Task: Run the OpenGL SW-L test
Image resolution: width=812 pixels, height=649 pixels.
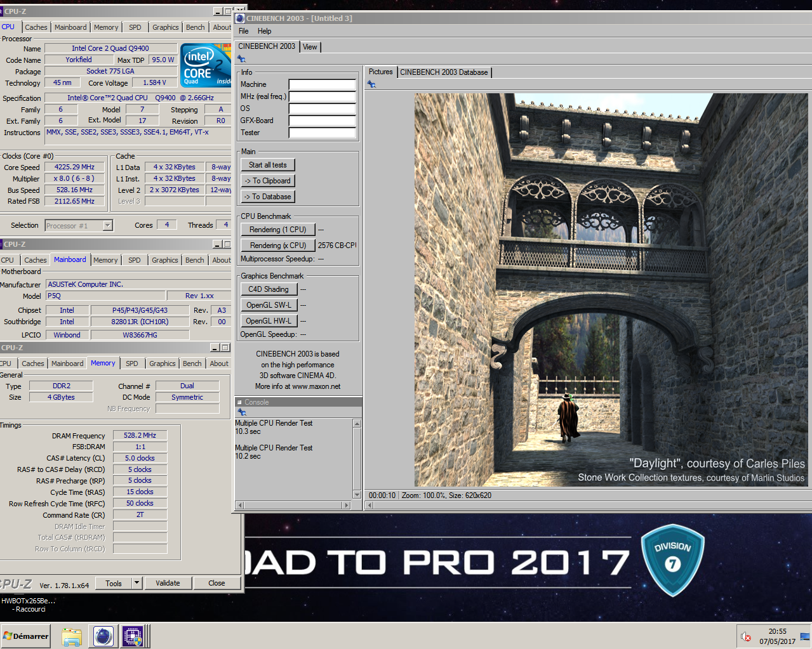Action: [269, 305]
